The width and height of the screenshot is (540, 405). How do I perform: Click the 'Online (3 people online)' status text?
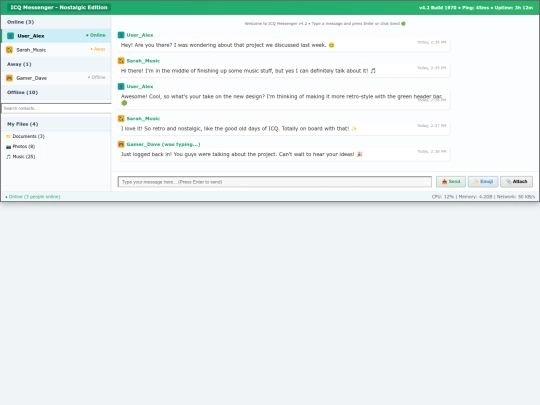coord(33,197)
